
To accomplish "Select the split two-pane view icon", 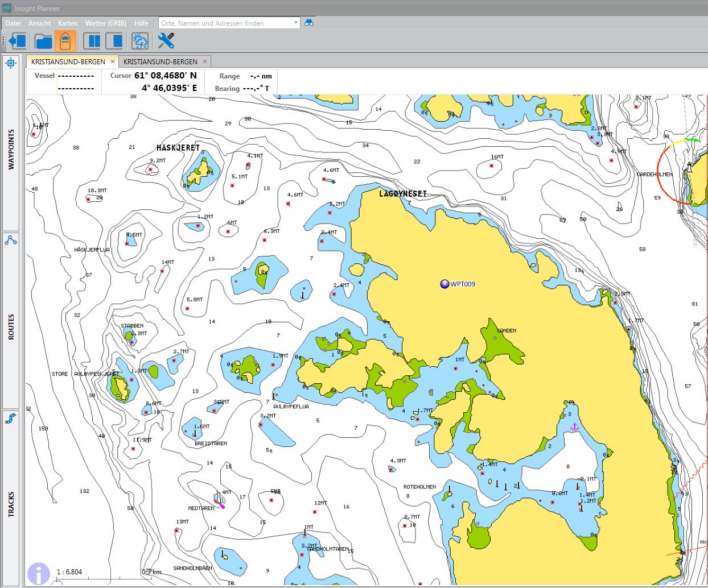I will [x=92, y=41].
